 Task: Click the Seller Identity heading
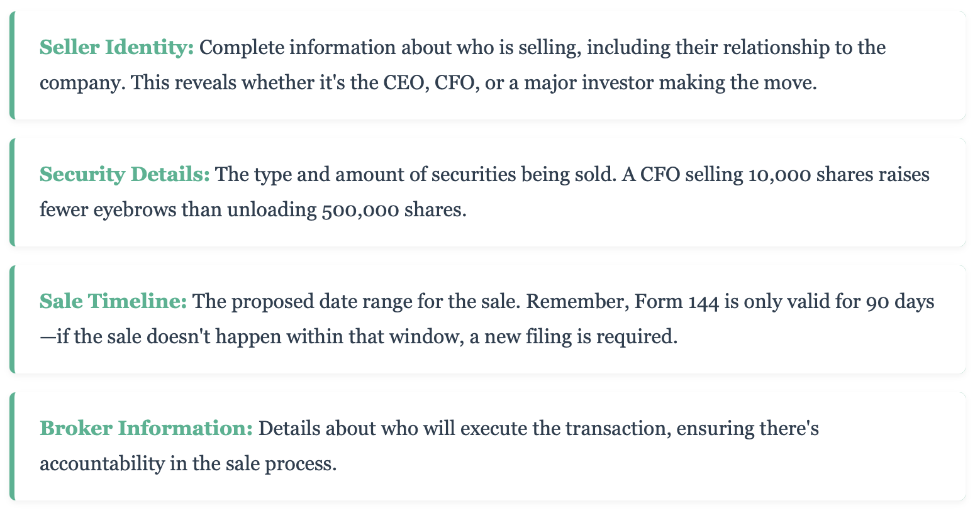point(116,48)
